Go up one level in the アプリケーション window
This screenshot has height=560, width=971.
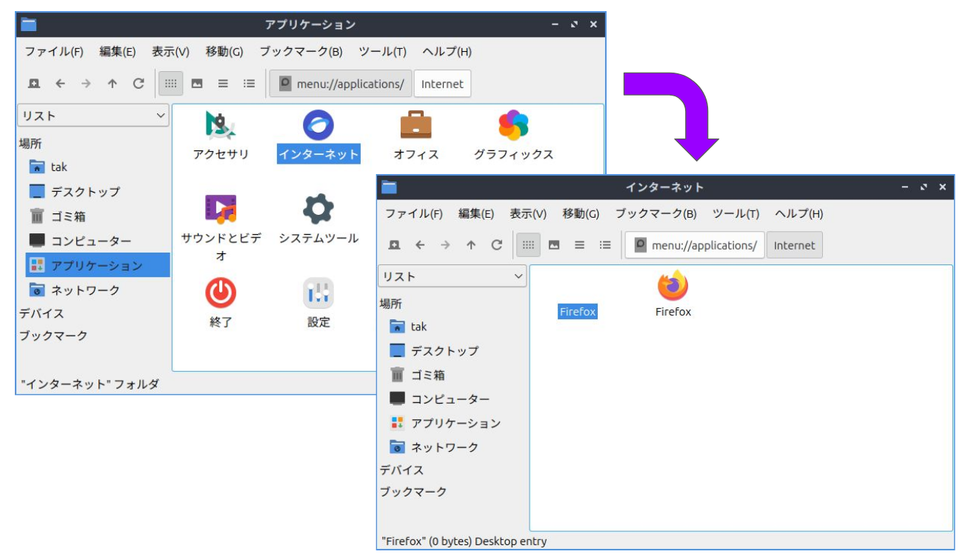coord(112,84)
